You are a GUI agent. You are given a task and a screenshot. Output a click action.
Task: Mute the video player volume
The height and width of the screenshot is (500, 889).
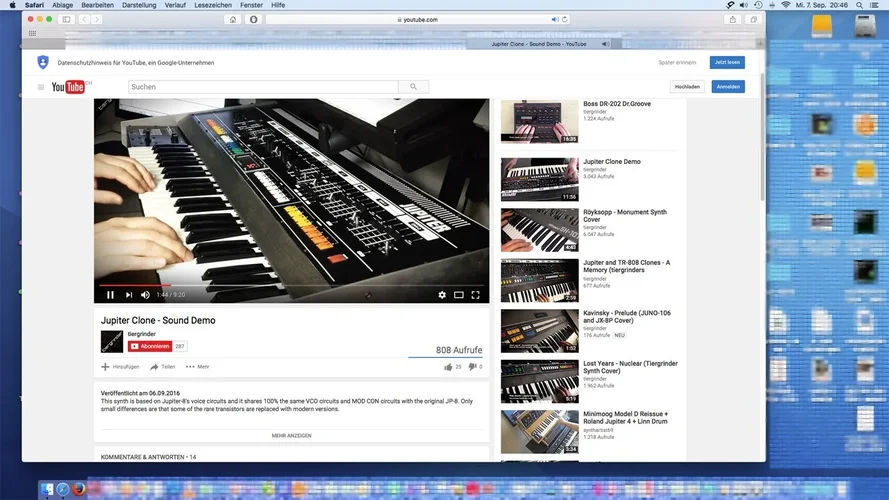tap(145, 295)
